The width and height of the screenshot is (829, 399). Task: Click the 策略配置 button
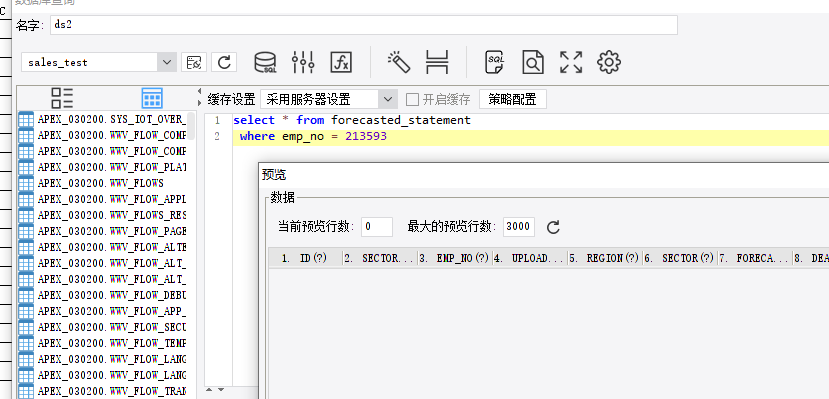[x=512, y=99]
